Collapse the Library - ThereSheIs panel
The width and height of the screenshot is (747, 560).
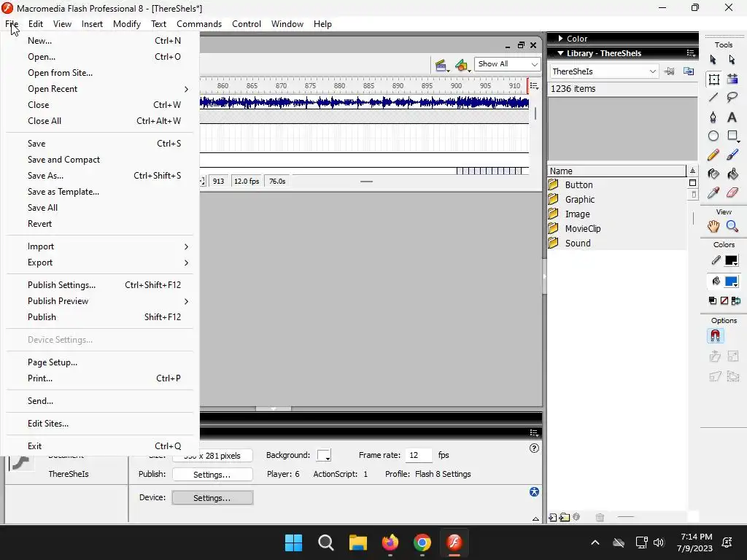(x=561, y=53)
